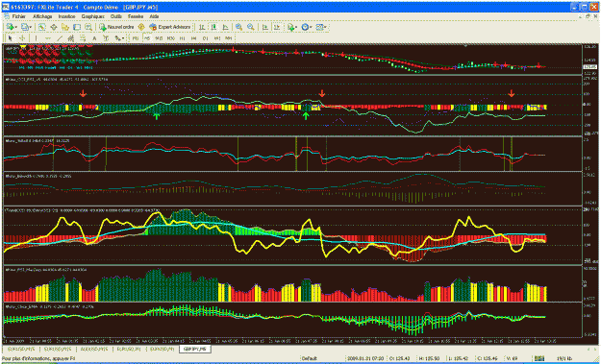Select the trendline drawing tool
This screenshot has width=601, height=364.
point(60,38)
